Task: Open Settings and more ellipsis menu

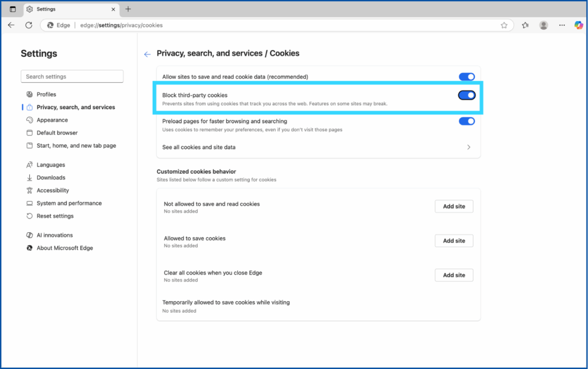Action: point(562,25)
